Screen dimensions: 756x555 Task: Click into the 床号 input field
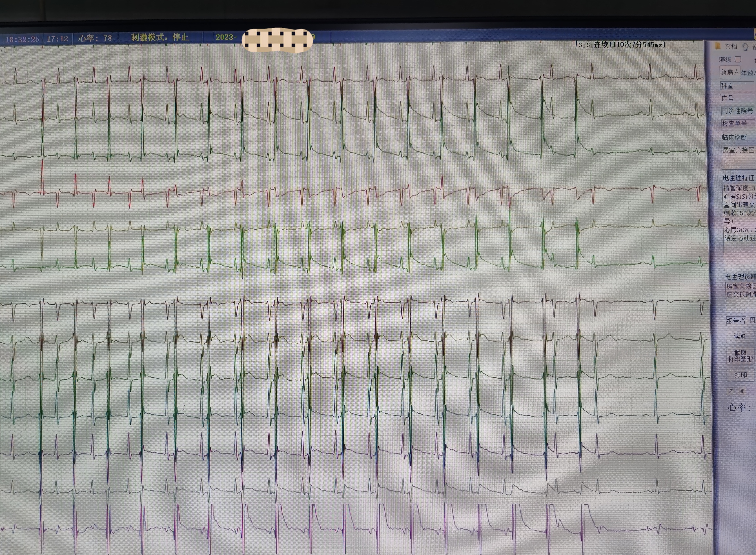point(738,98)
